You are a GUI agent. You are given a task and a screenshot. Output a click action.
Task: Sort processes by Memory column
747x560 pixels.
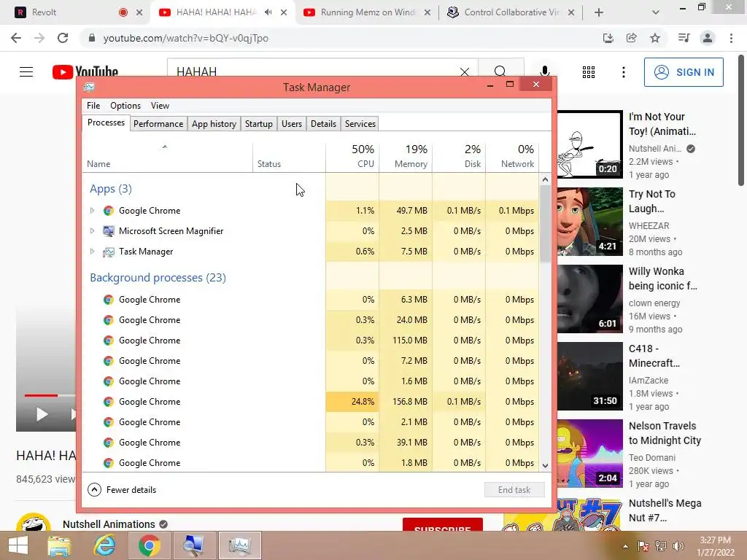406,156
